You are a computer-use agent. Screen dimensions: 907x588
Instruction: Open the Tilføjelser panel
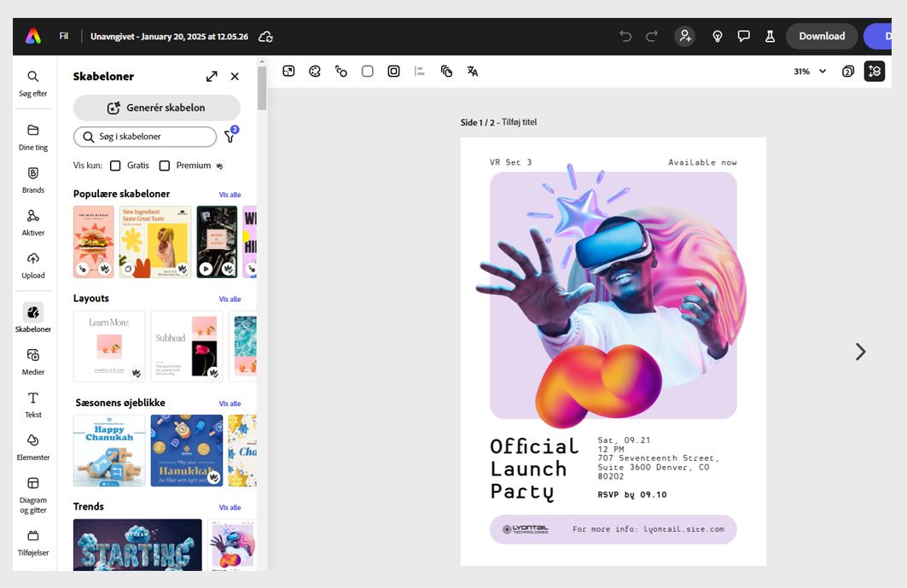click(32, 544)
